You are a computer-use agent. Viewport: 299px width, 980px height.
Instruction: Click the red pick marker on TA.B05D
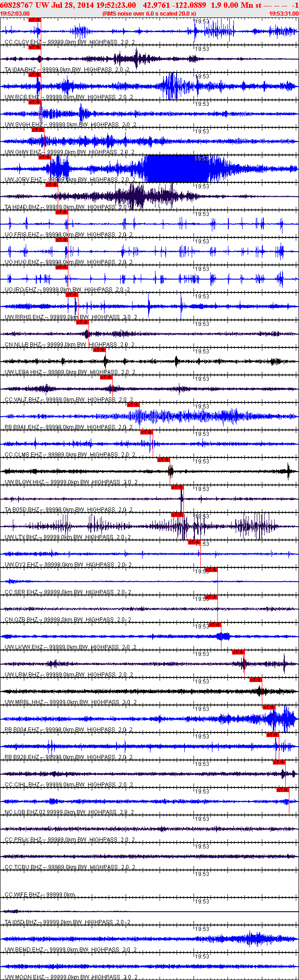[177, 487]
